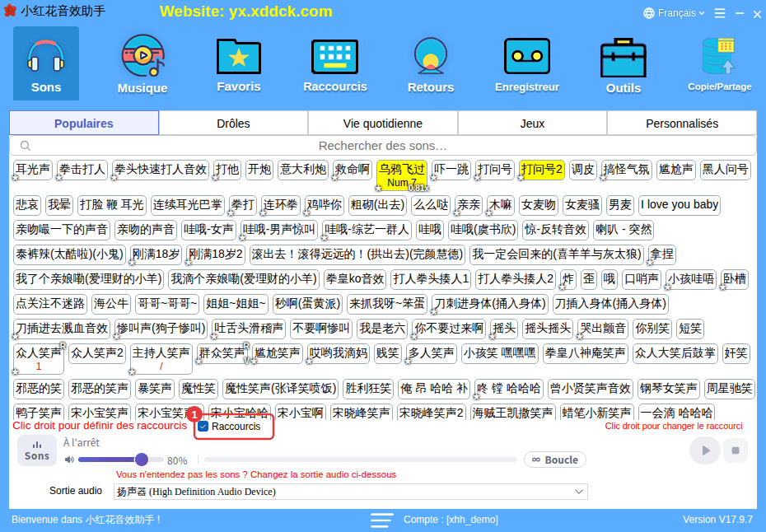The image size is (766, 532).
Task: Click the playback progress bar
Action: point(361,460)
